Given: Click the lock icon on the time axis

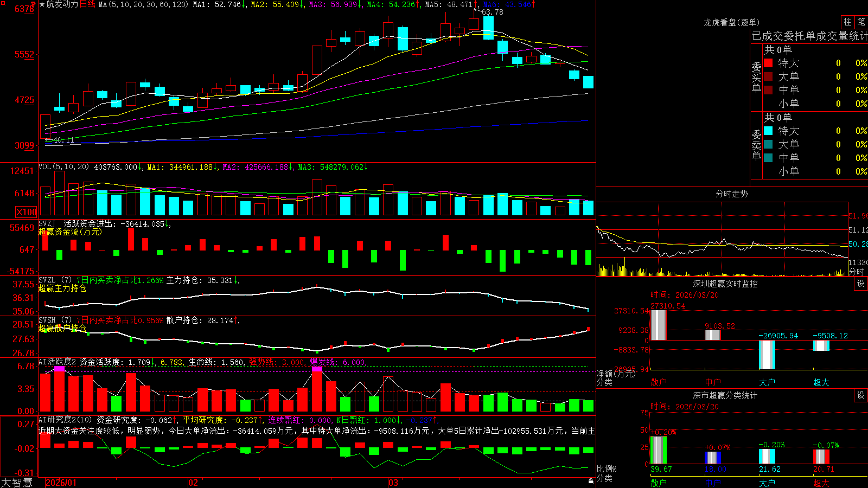Looking at the screenshot, I should [591, 481].
